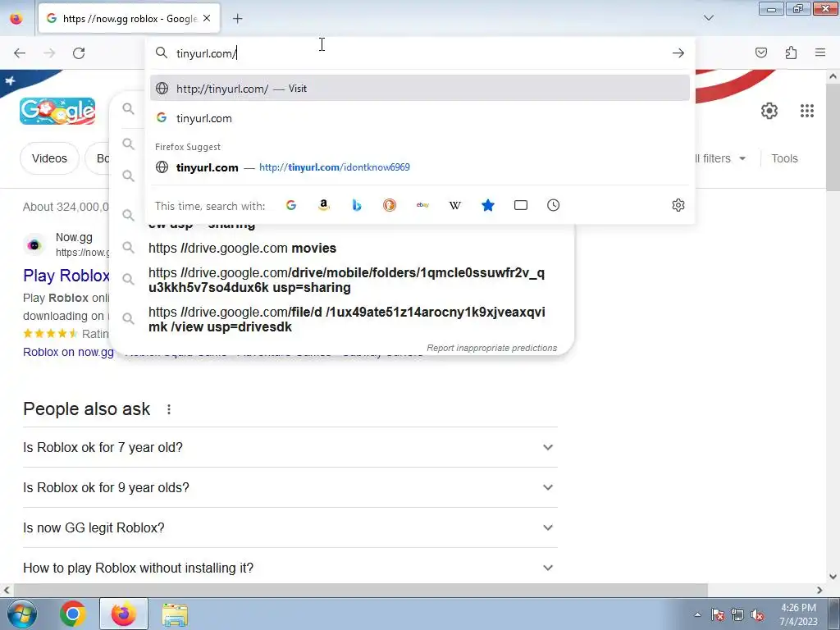Open the Tools search option
This screenshot has height=630, width=840.
tap(784, 158)
